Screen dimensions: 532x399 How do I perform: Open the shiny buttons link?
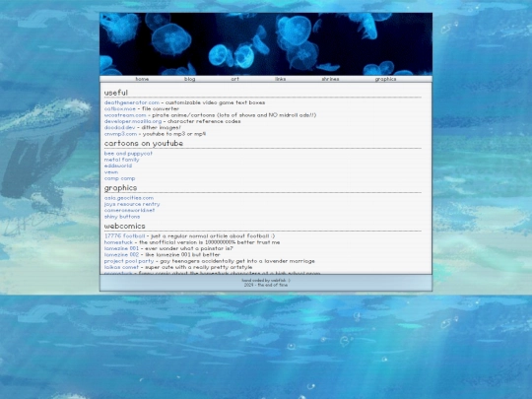click(x=122, y=217)
